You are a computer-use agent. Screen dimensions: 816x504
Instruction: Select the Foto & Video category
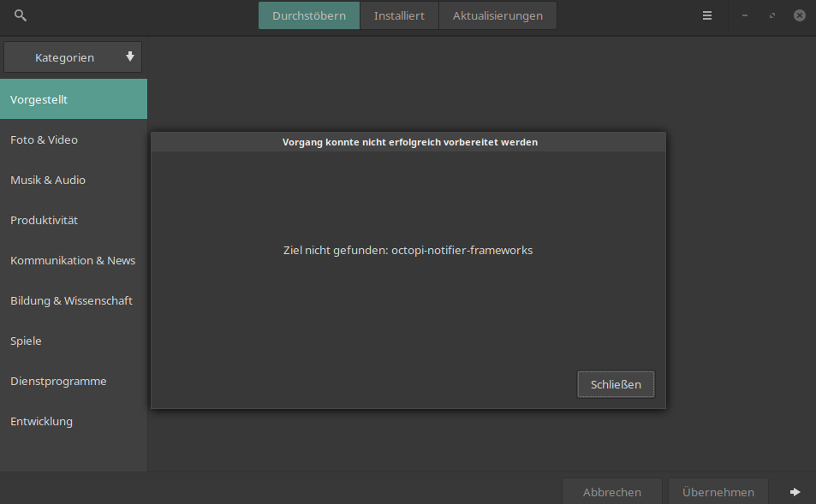pos(74,139)
